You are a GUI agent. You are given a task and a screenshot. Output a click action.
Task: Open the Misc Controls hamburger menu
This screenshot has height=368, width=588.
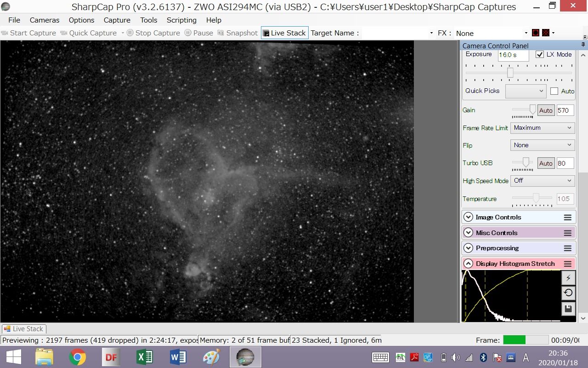tap(568, 233)
